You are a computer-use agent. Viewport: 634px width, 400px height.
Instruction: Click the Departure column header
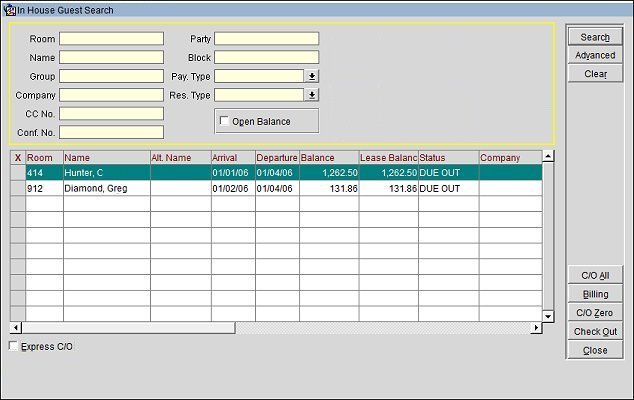tap(276, 158)
